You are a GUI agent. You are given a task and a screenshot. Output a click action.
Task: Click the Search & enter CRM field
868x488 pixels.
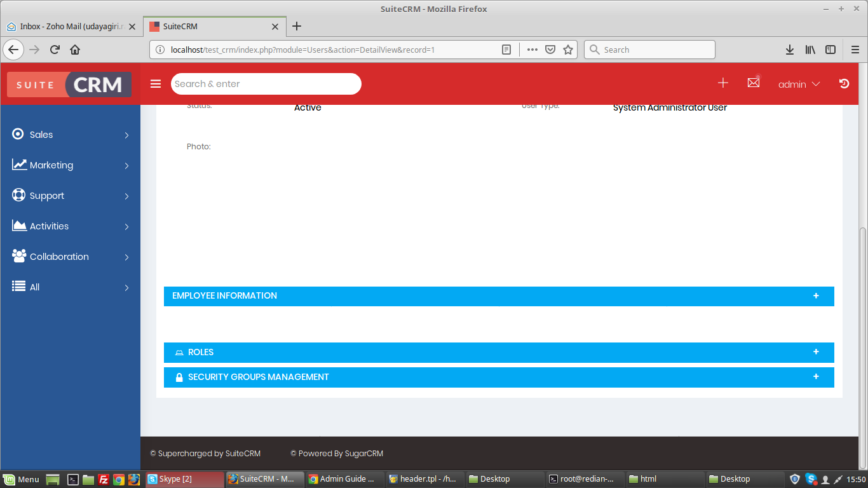[266, 84]
